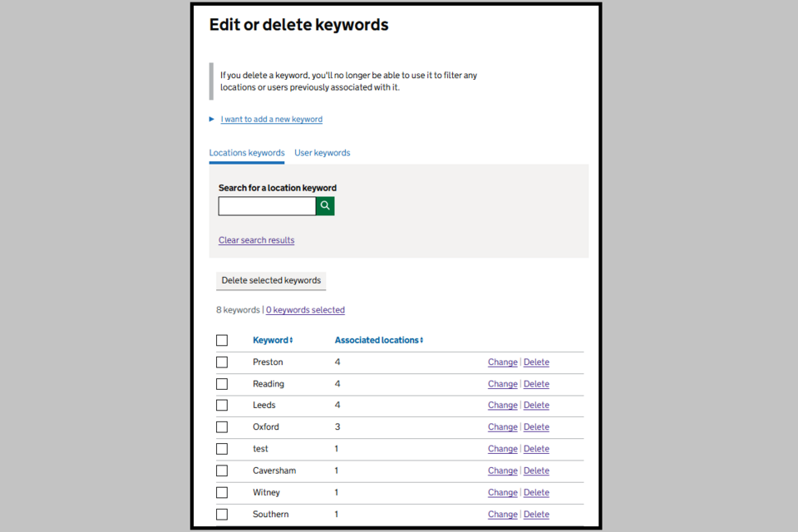798x532 pixels.
Task: Change the test keyword
Action: pyautogui.click(x=502, y=449)
